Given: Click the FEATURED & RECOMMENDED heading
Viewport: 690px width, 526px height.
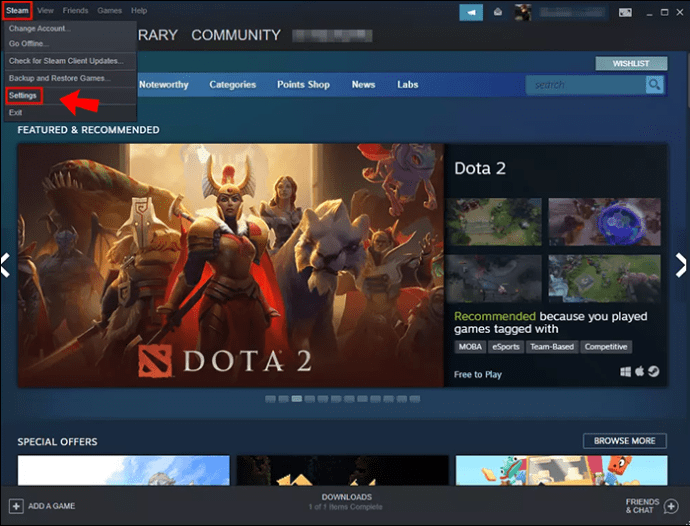Looking at the screenshot, I should (88, 130).
